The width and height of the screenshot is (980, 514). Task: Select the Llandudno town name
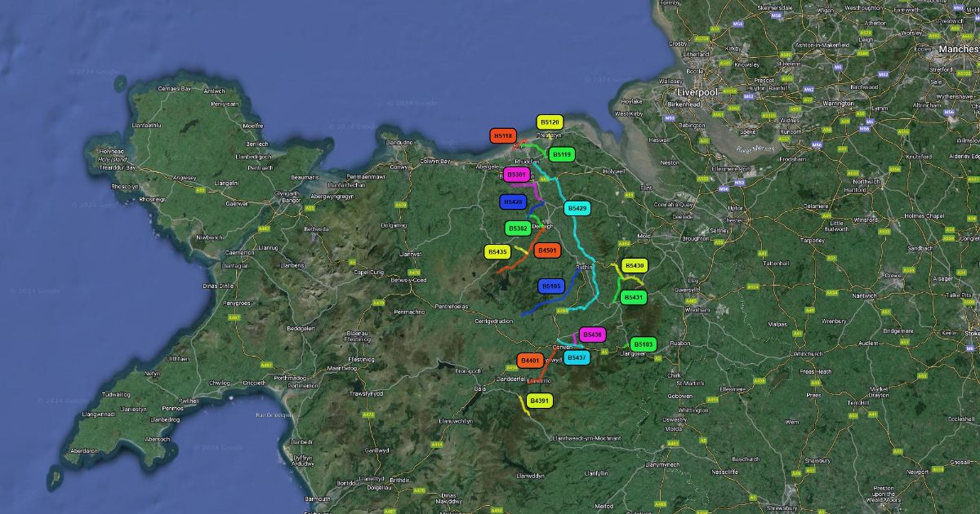point(399,141)
